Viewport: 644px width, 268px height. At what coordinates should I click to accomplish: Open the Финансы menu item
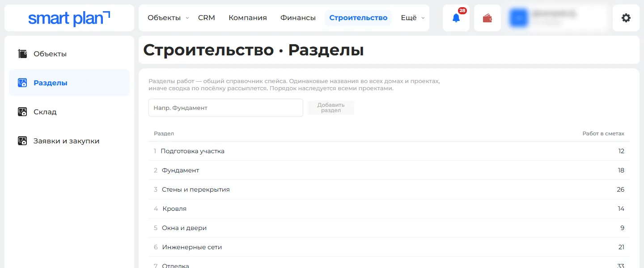coord(298,18)
